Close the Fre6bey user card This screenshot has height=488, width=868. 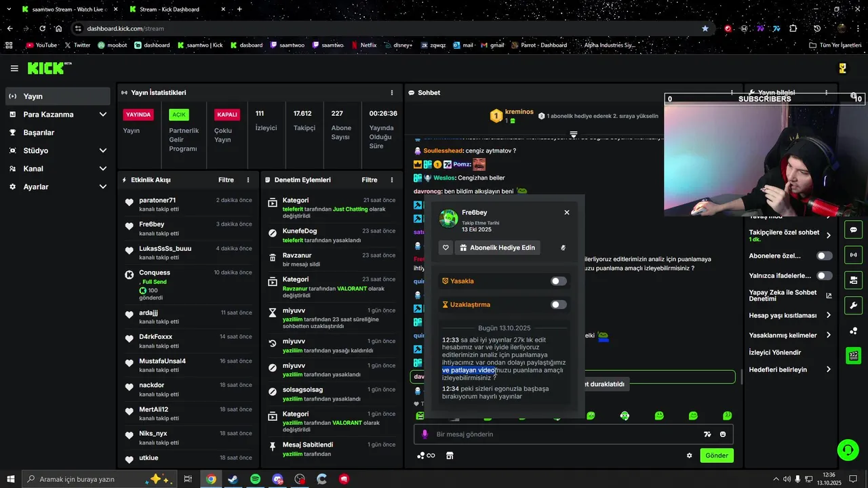tap(567, 212)
